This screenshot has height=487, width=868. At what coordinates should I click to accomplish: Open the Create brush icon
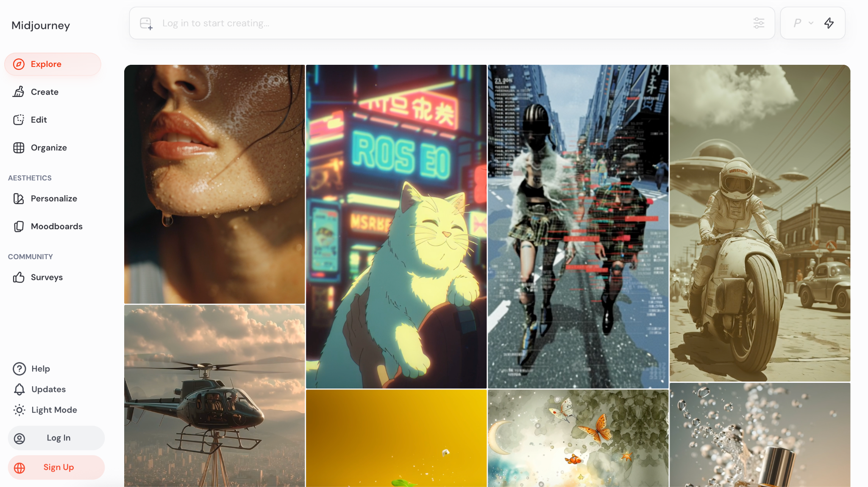coord(19,92)
